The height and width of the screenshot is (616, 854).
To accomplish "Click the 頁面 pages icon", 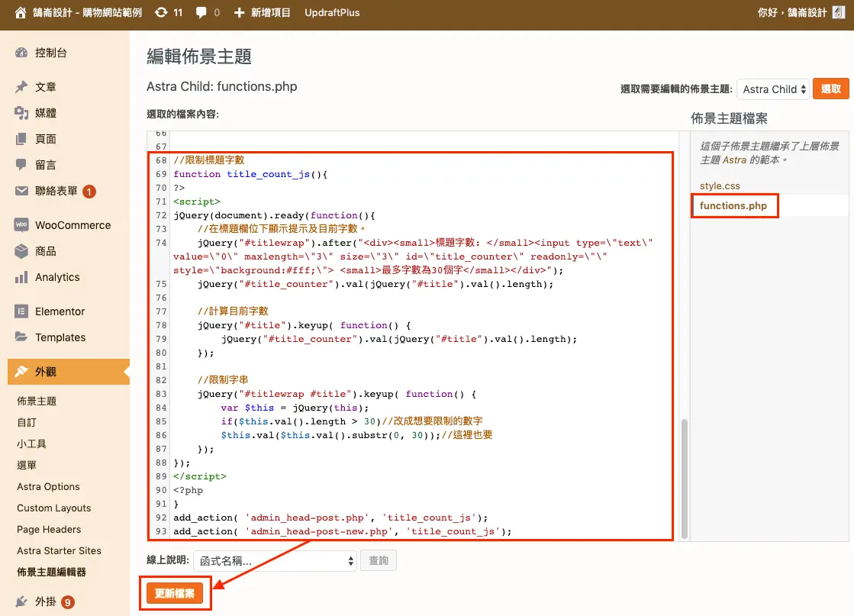I will [21, 139].
